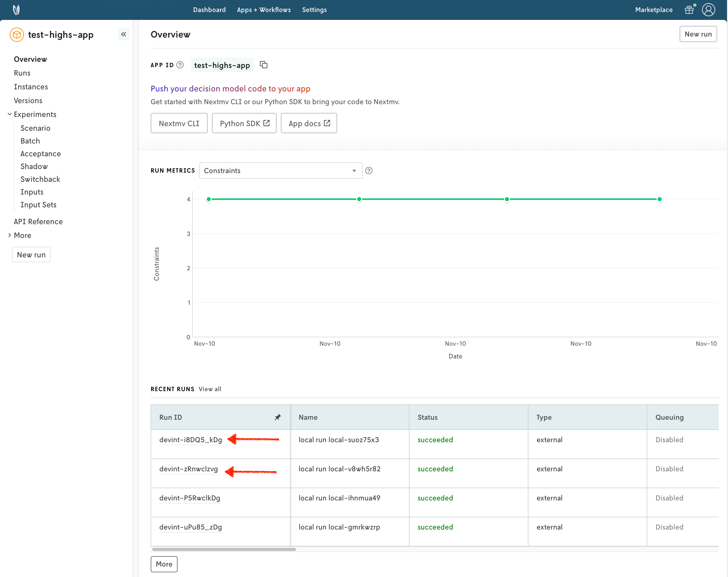
Task: Open run devint-P5RwclkDg
Action: tap(189, 498)
